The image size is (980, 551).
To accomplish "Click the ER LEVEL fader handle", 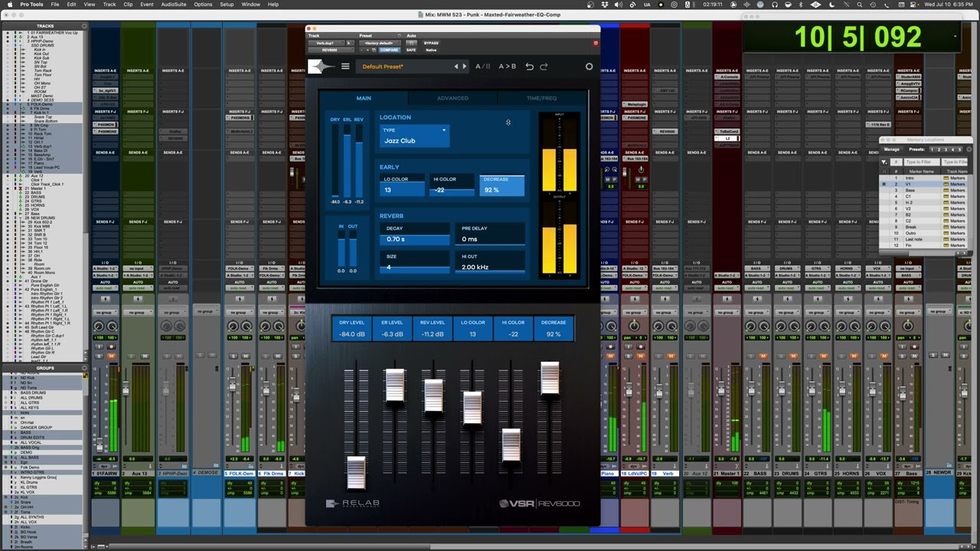I will pyautogui.click(x=394, y=385).
